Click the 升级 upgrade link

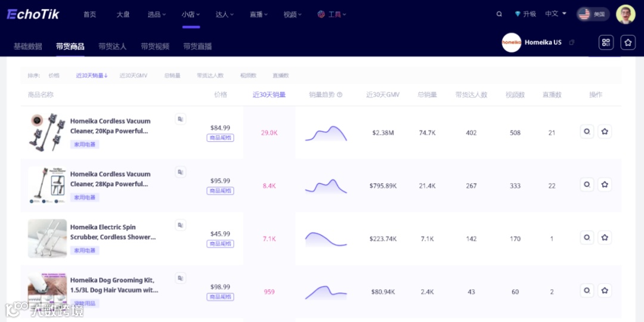[x=530, y=14]
